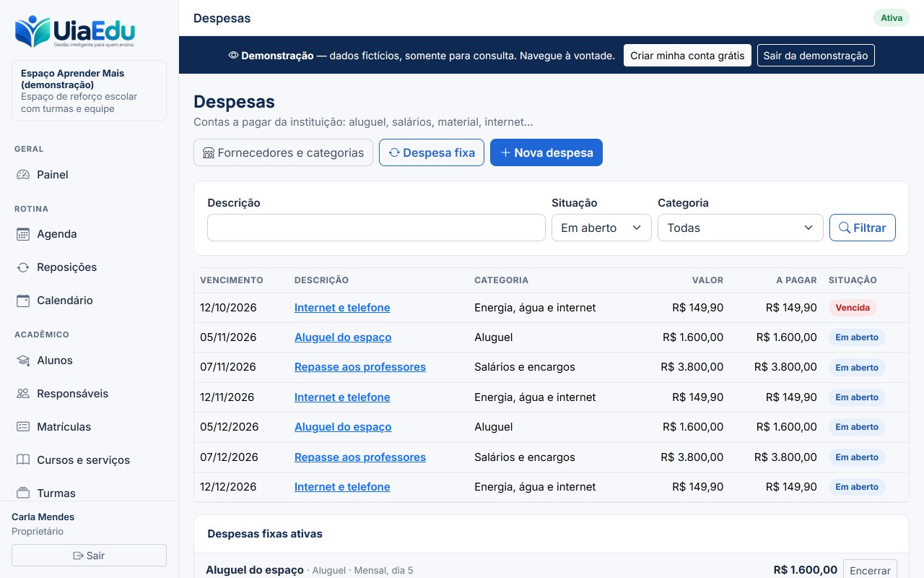Image resolution: width=924 pixels, height=578 pixels.
Task: Open Repasse aos professores due 07/12/2026
Action: 360,457
